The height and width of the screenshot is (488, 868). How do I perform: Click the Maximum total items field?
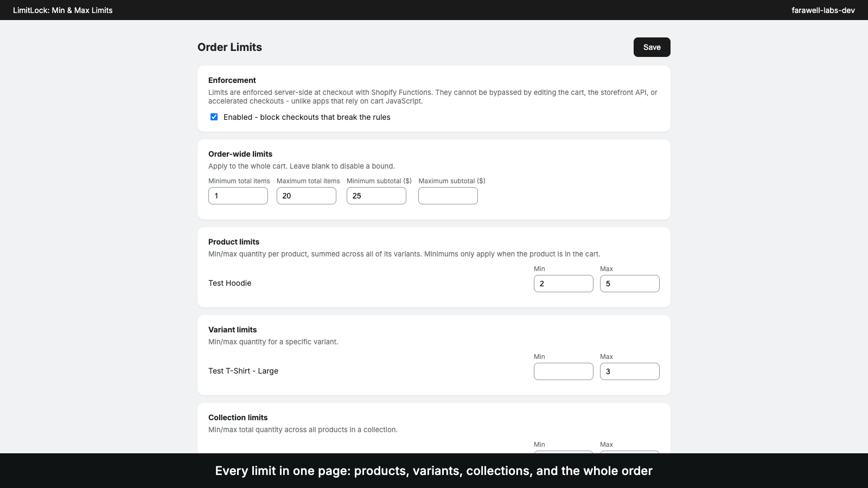coord(307,196)
